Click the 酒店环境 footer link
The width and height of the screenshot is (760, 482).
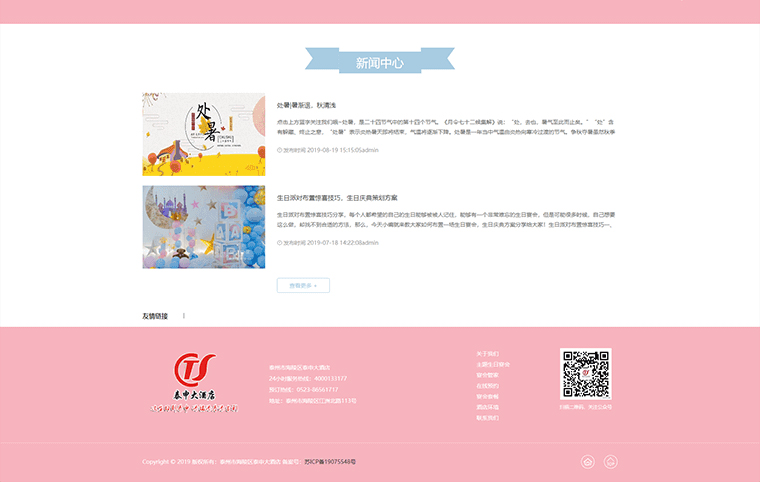click(x=488, y=407)
